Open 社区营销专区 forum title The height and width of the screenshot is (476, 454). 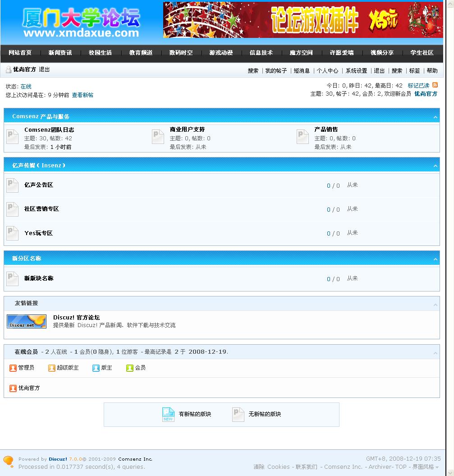click(x=41, y=209)
